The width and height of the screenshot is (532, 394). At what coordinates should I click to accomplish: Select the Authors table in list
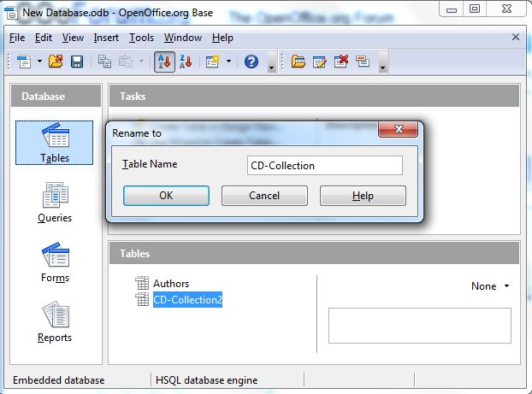coord(171,284)
